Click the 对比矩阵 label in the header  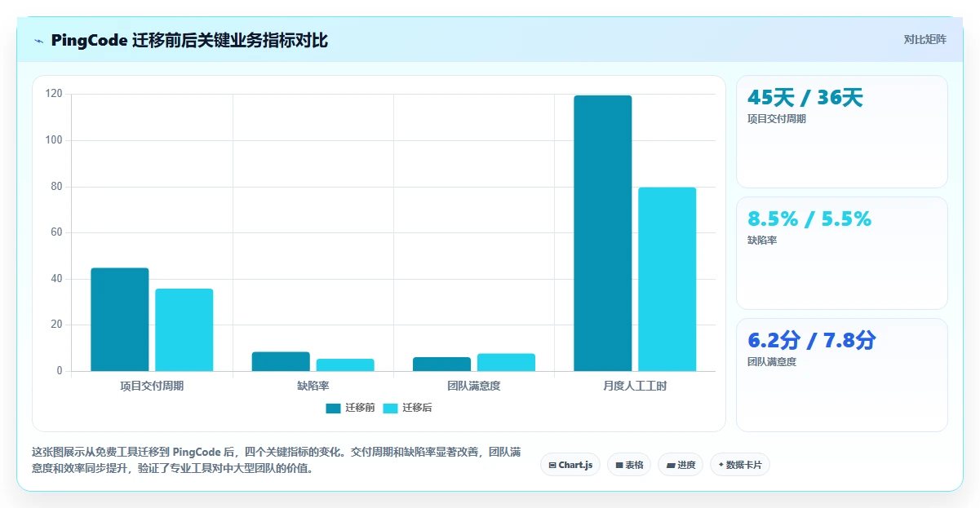pyautogui.click(x=925, y=39)
